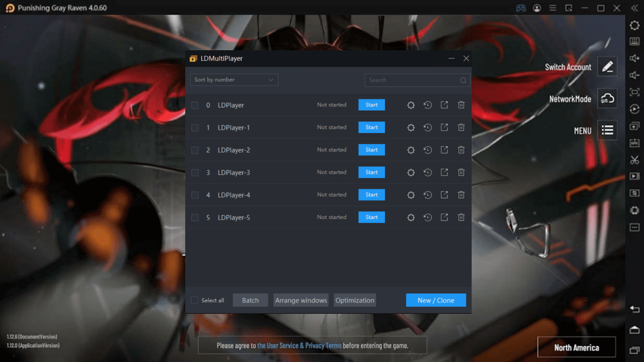Screen dimensions: 644x362
Task: Delete the LDPlayer-4 instance
Action: (461, 195)
